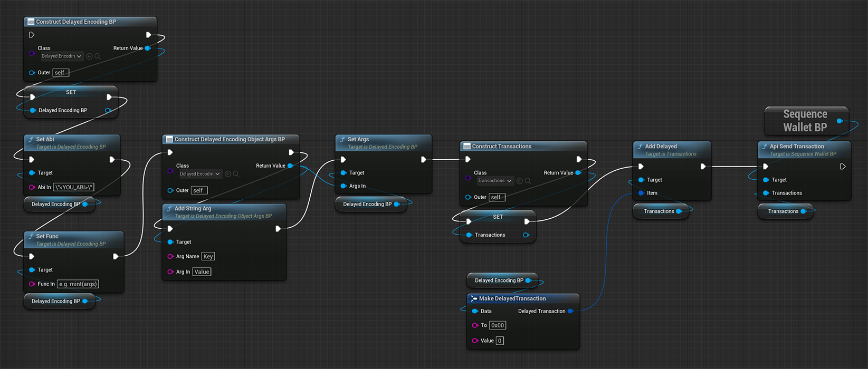Select the Set Func node title

coord(47,236)
